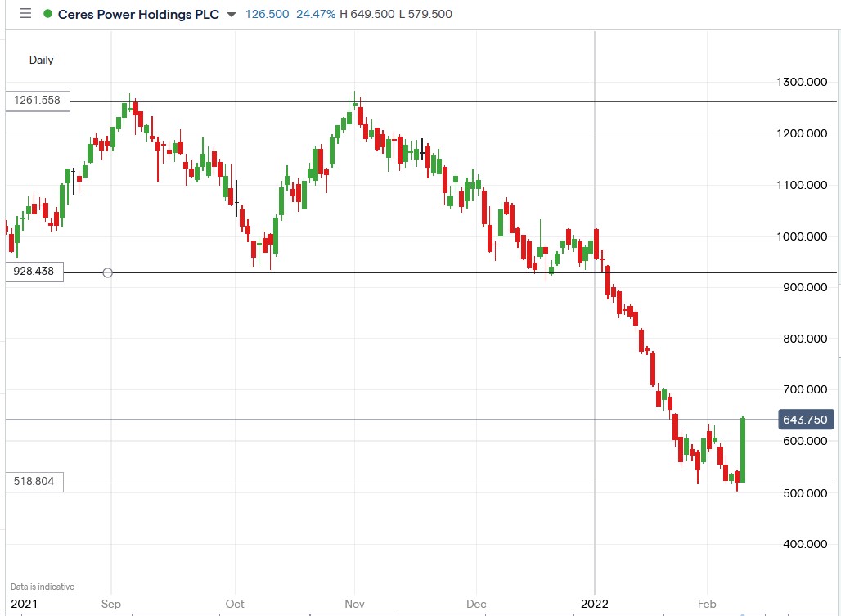
Task: Open the hamburger navigation menu
Action: pos(25,14)
